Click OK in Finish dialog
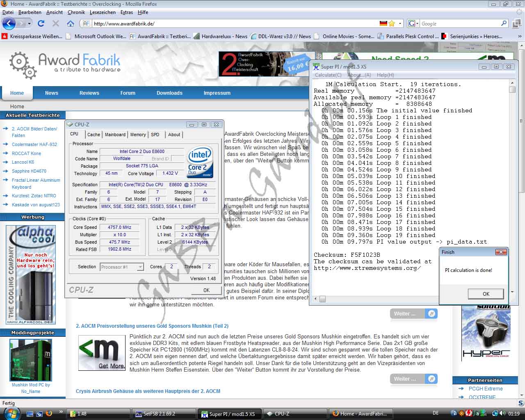This screenshot has width=525, height=420. coord(486,294)
